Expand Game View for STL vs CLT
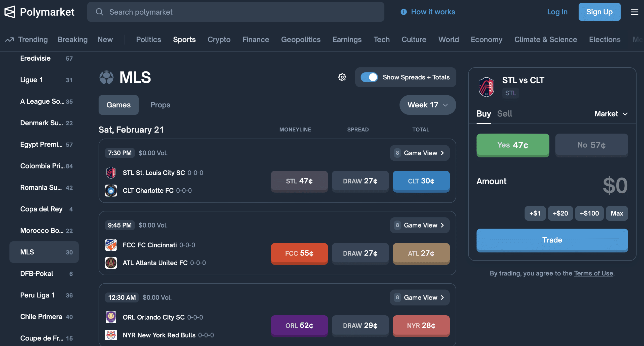Screen dimensions: 644x346 [419, 153]
